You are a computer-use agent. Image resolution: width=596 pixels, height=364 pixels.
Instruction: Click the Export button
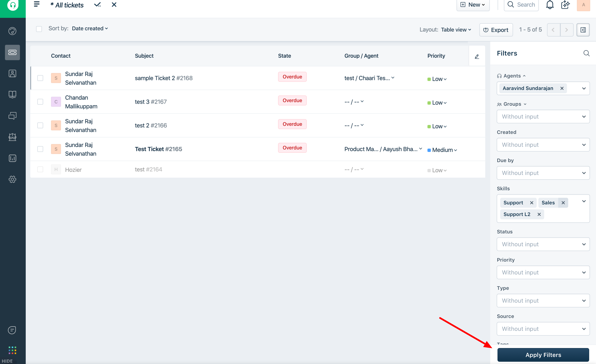(496, 30)
